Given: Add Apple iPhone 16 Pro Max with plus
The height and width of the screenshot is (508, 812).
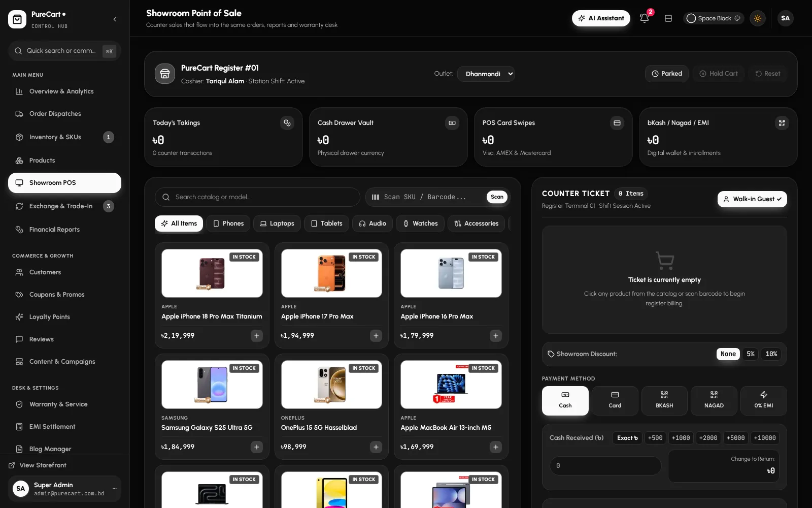Looking at the screenshot, I should [496, 336].
